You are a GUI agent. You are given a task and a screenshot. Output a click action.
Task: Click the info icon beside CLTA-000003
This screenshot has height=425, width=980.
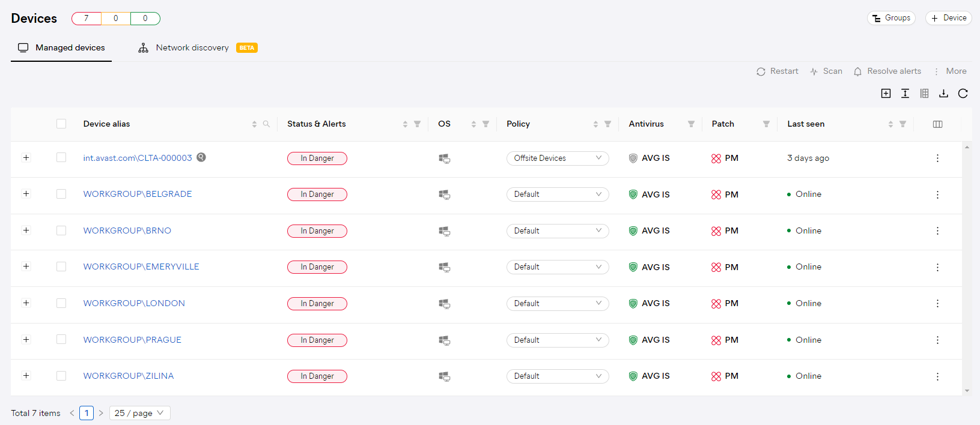(201, 157)
